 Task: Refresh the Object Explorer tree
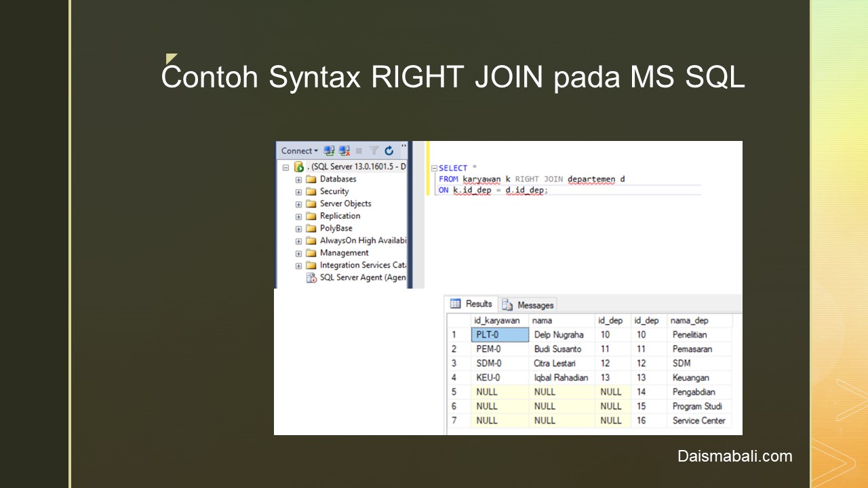click(x=389, y=150)
